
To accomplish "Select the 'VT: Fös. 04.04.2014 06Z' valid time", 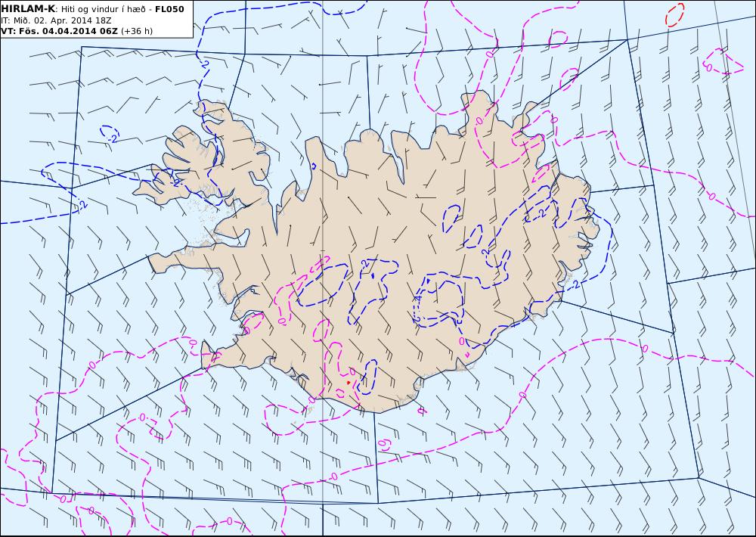I will click(59, 31).
